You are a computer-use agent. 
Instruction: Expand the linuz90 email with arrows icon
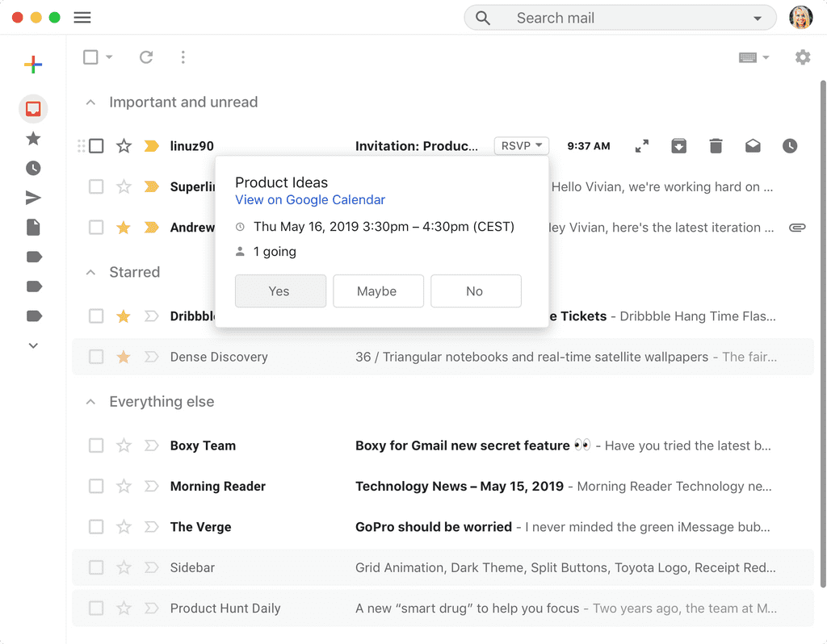point(642,146)
